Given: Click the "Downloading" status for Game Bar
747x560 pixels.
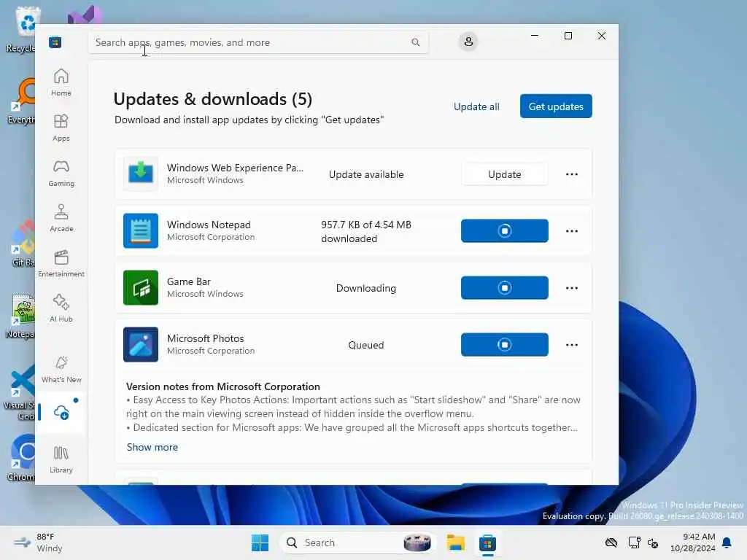Looking at the screenshot, I should (366, 288).
